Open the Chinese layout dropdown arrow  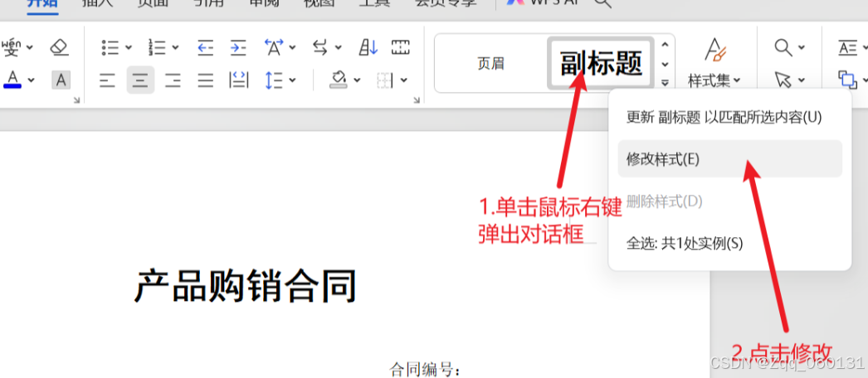(x=292, y=48)
